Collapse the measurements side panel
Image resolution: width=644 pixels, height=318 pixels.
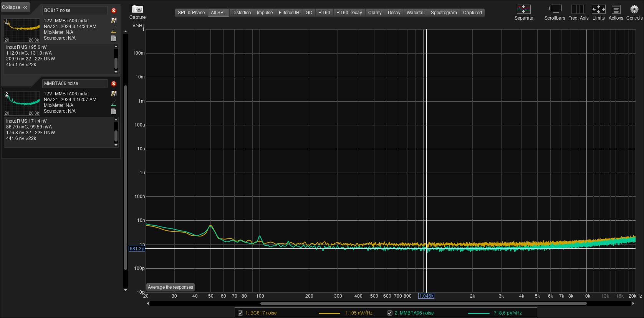click(x=15, y=7)
